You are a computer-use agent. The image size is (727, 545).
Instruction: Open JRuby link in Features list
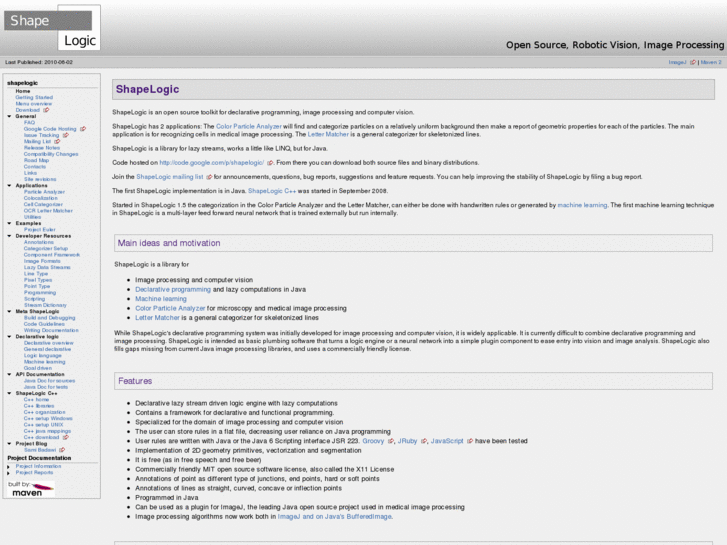408,441
